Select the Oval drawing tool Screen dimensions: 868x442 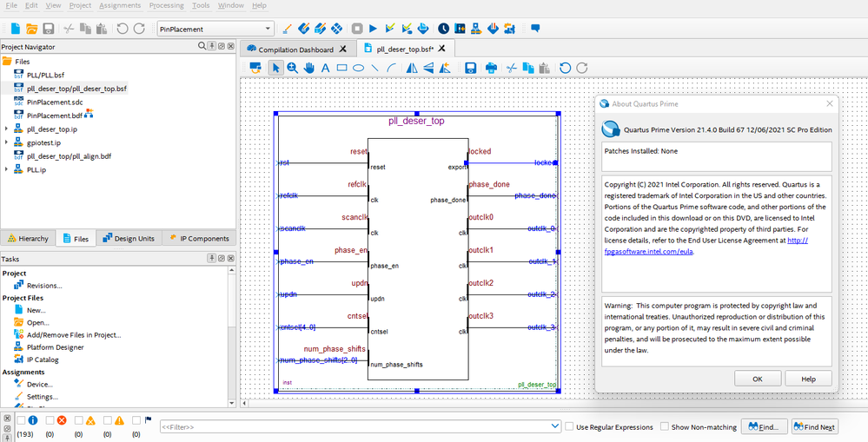coord(359,68)
